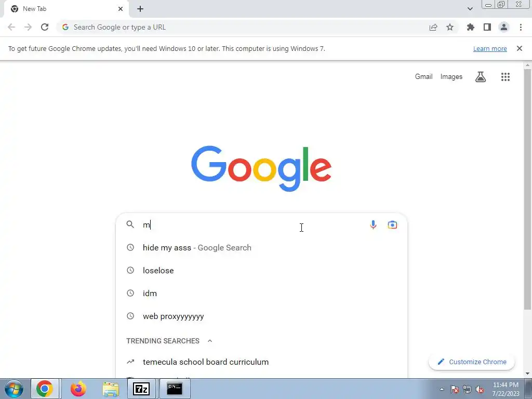Start voice search with microphone icon
The height and width of the screenshot is (399, 532).
[x=373, y=224]
